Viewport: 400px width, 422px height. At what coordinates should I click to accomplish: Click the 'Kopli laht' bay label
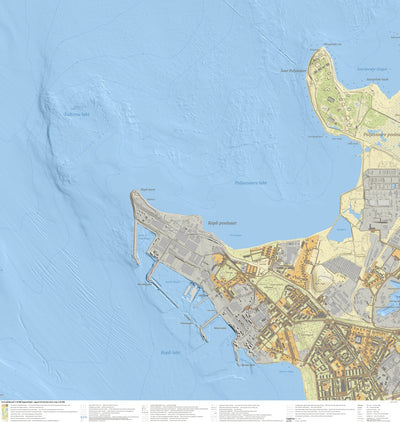click(x=171, y=352)
